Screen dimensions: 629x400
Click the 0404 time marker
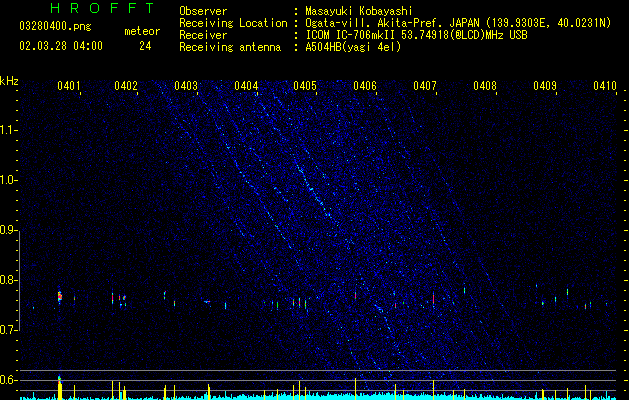click(x=246, y=86)
